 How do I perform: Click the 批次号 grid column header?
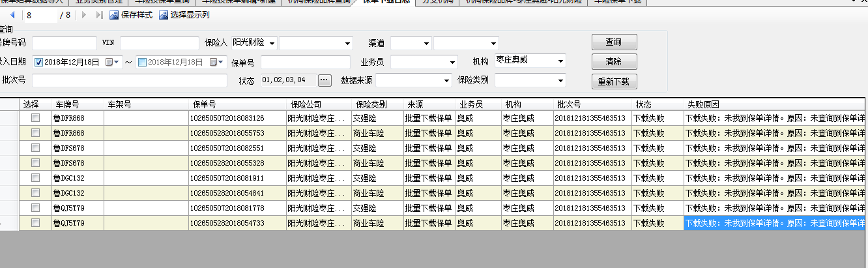(x=593, y=104)
